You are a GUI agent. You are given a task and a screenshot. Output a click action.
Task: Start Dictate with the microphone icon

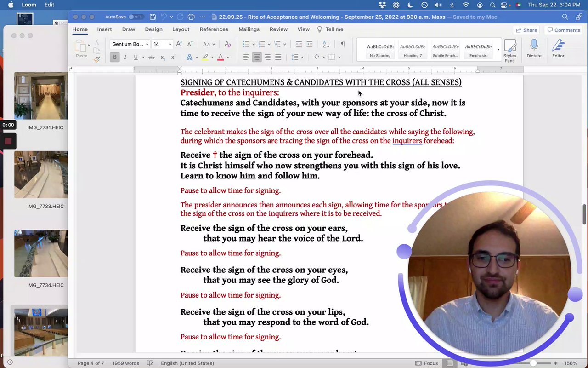click(x=534, y=48)
